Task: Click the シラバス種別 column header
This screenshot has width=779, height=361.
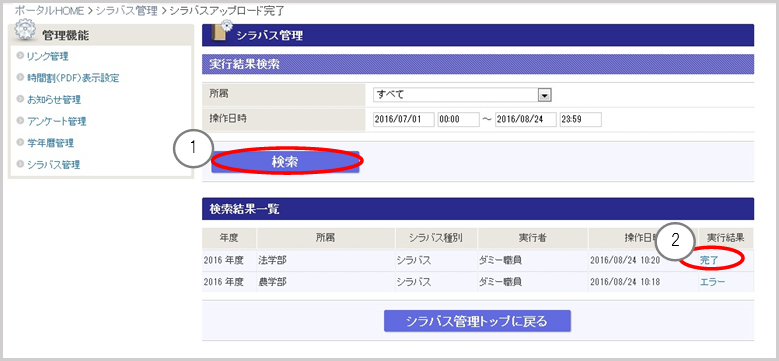Action: pyautogui.click(x=436, y=238)
